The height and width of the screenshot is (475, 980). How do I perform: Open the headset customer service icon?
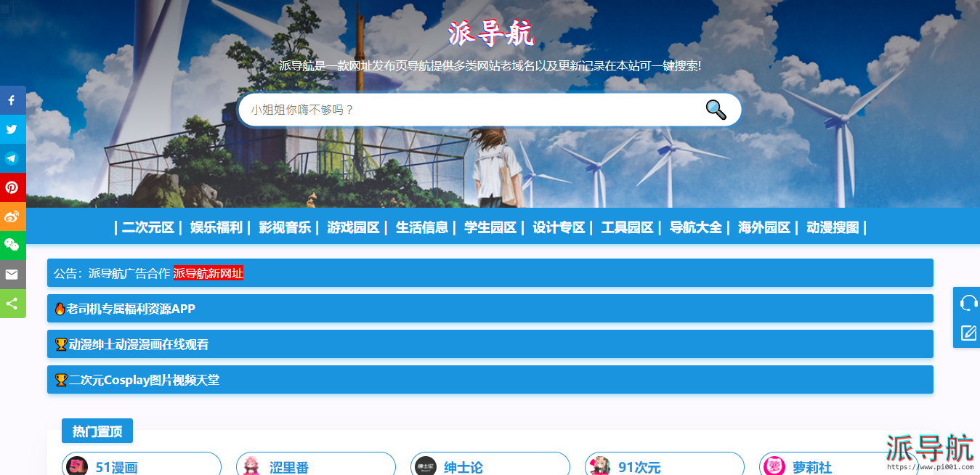click(968, 303)
